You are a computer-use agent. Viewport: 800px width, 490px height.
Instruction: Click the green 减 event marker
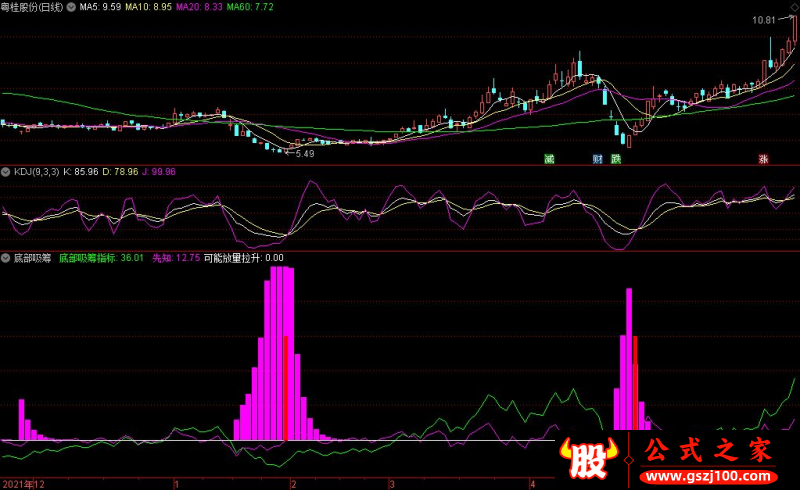[549, 159]
